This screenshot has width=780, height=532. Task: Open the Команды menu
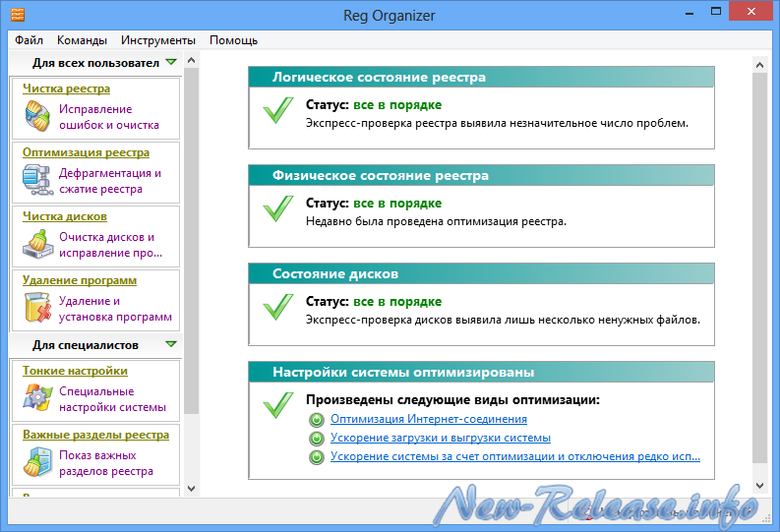82,40
